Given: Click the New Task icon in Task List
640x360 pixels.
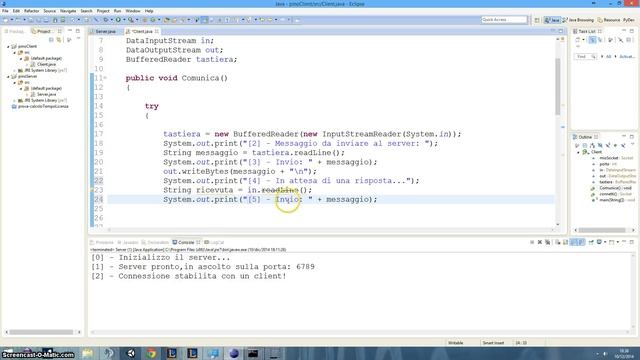Looking at the screenshot, I should tap(578, 40).
